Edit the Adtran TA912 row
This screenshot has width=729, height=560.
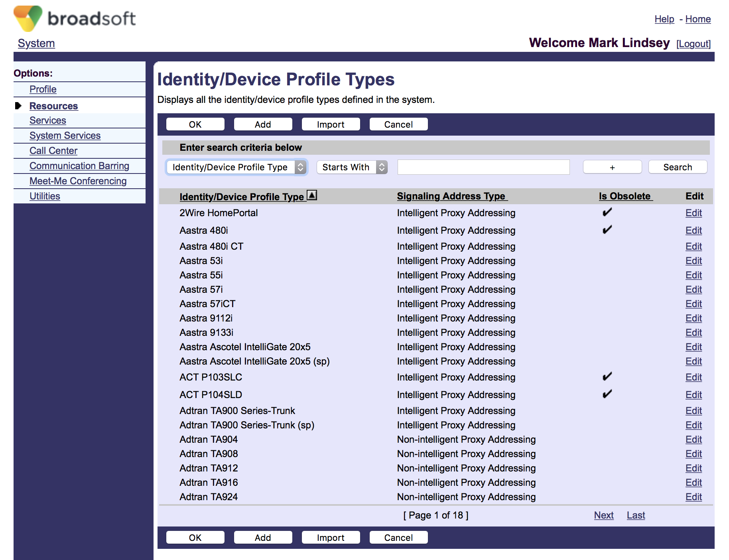pyautogui.click(x=694, y=468)
